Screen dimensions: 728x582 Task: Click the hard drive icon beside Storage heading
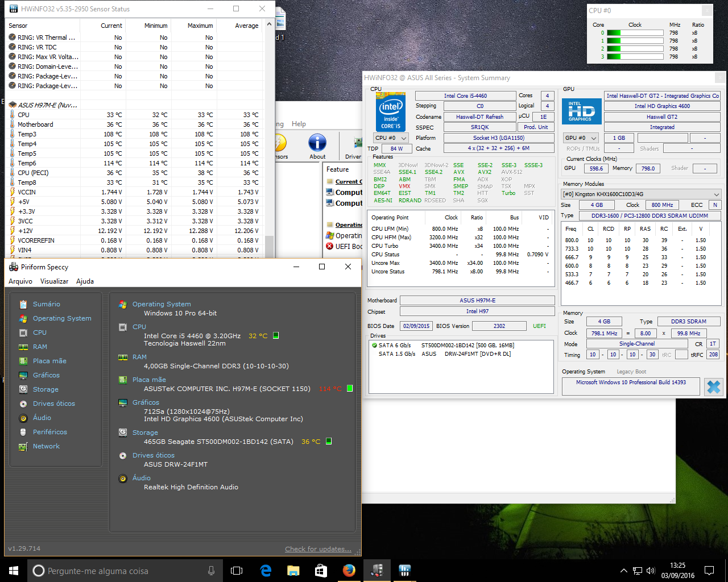click(x=122, y=433)
